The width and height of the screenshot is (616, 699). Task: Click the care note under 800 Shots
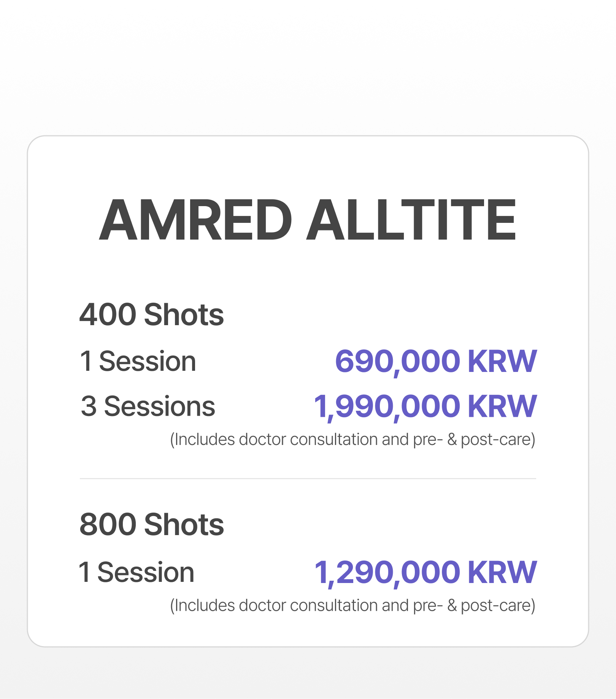tap(352, 605)
